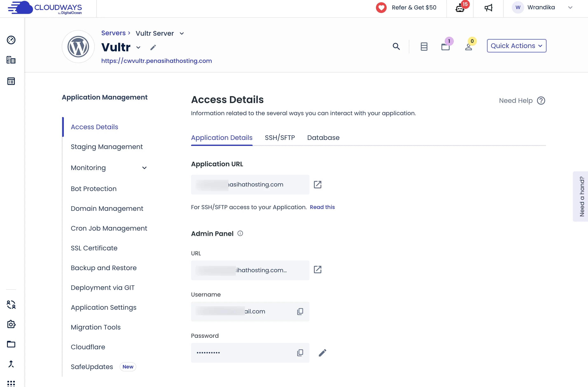Viewport: 588px width, 387px height.
Task: Copy the admin username
Action: tap(300, 311)
